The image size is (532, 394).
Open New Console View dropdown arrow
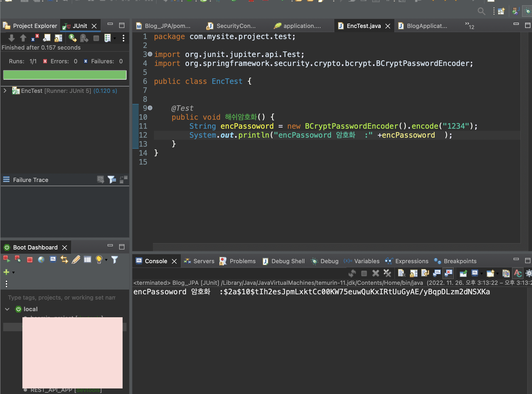coord(497,274)
